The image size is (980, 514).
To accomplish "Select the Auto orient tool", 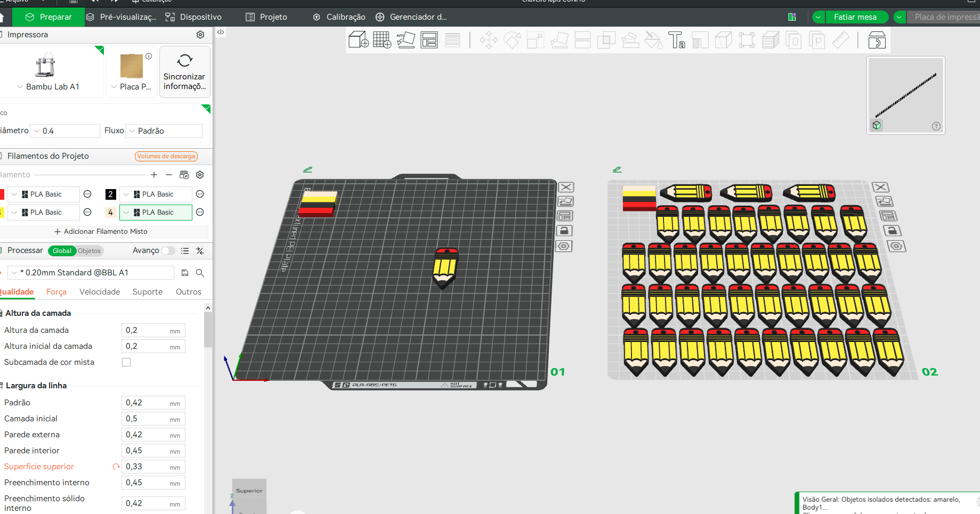I will 406,40.
